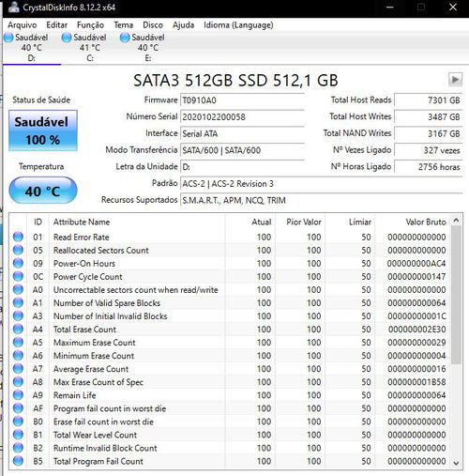Image resolution: width=469 pixels, height=476 pixels.
Task: Click the Saudável 100 % health button
Action: [x=43, y=131]
